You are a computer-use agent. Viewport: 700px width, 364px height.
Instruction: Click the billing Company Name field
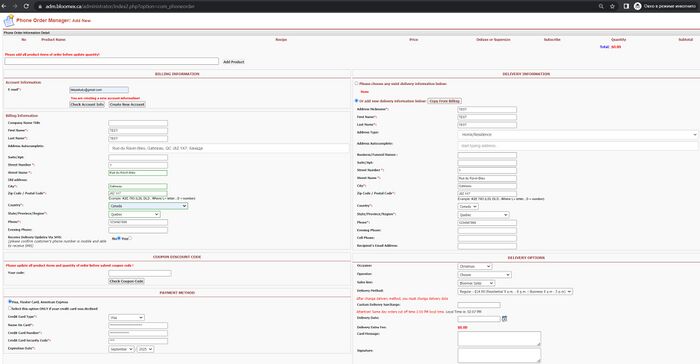tap(138, 123)
